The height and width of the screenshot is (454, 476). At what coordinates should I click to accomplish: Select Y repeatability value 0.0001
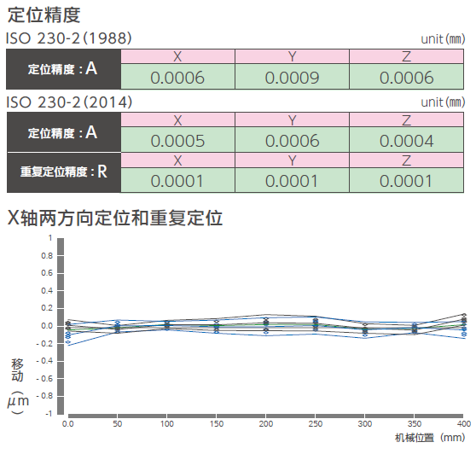click(292, 181)
